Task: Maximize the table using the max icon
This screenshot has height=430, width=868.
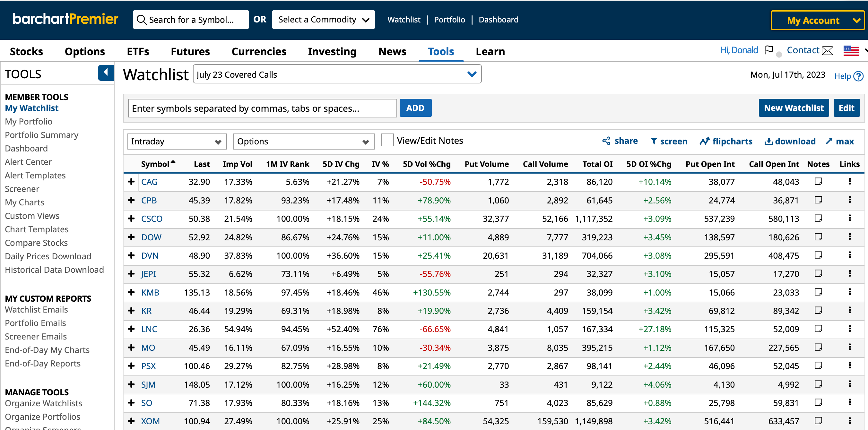Action: 839,141
